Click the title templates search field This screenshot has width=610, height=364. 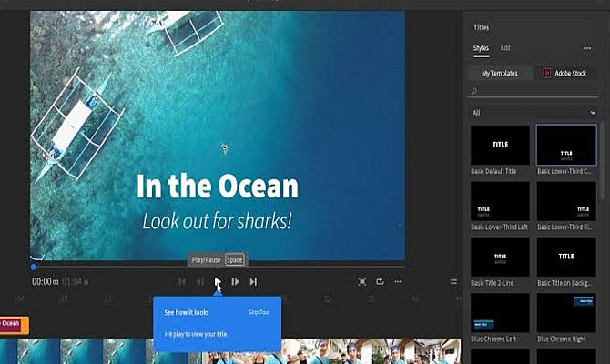pyautogui.click(x=534, y=91)
